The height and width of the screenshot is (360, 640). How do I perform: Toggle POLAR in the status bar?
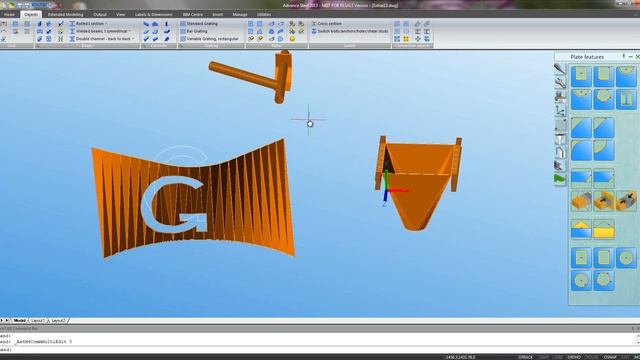tap(592, 357)
